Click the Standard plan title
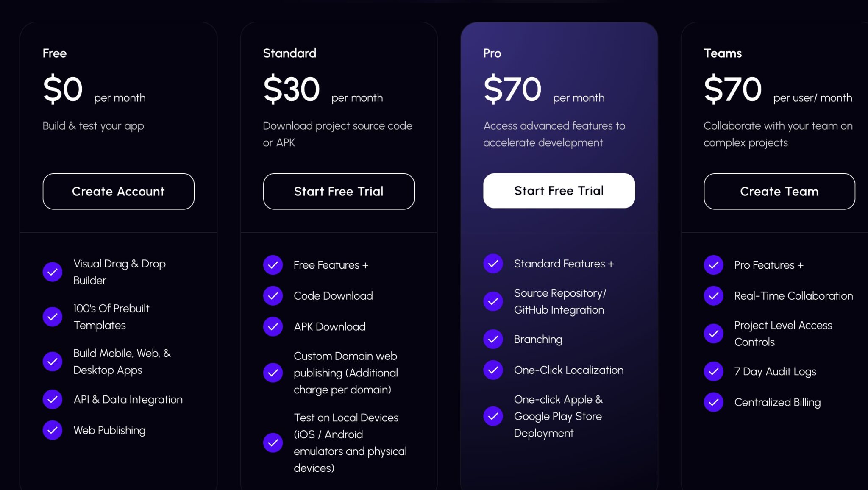This screenshot has width=868, height=490. pyautogui.click(x=290, y=53)
